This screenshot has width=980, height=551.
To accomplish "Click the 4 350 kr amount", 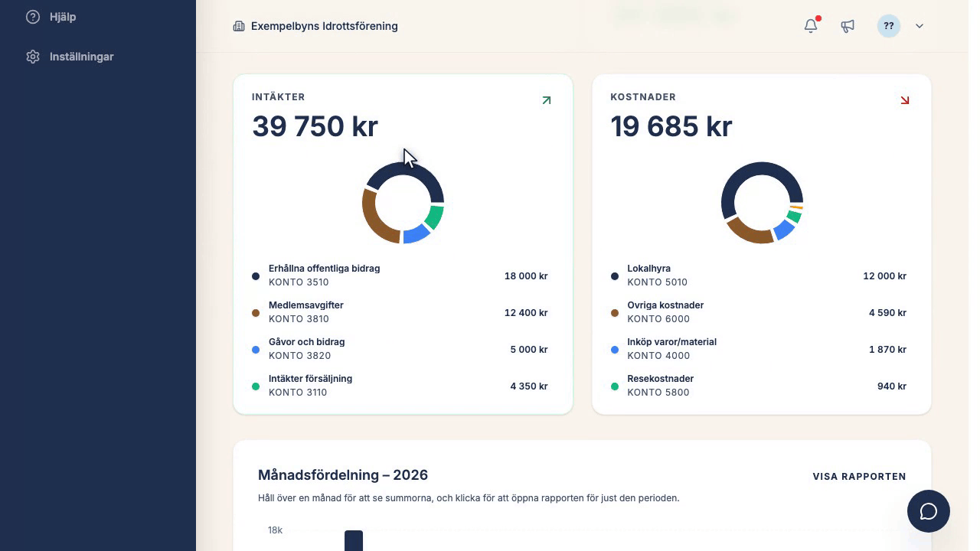I will click(529, 386).
